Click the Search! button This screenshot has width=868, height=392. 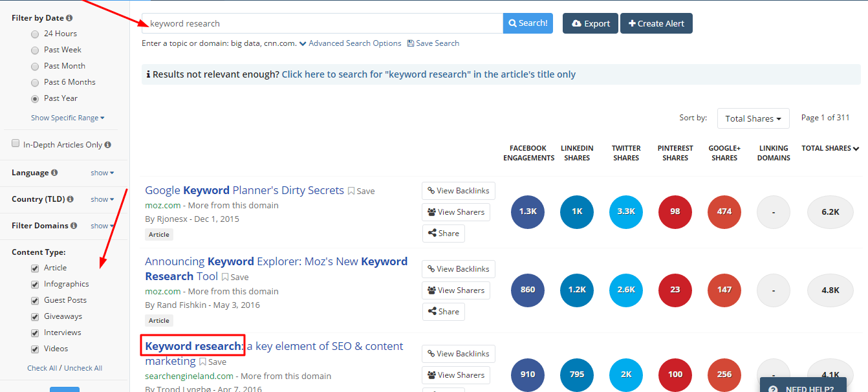point(528,23)
